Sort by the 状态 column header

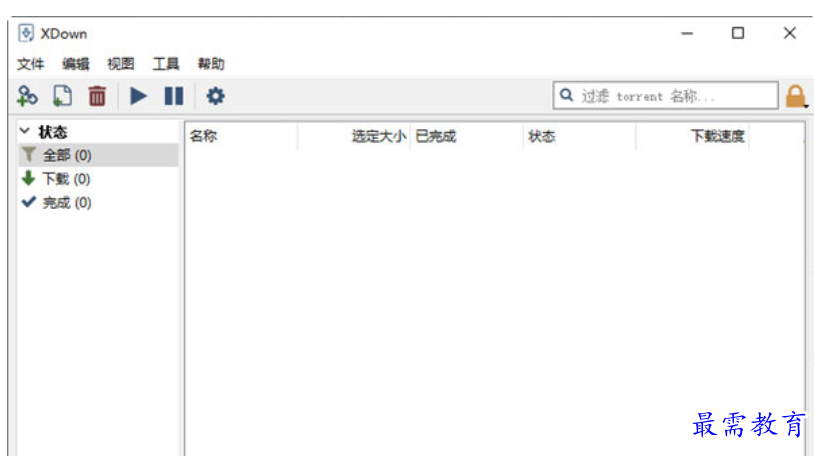point(579,137)
